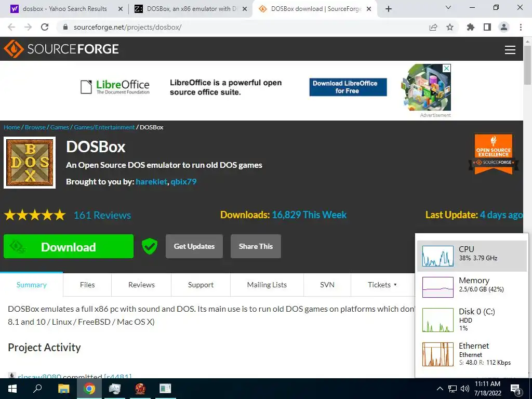Select the SVN tab
The height and width of the screenshot is (399, 532).
tap(327, 285)
